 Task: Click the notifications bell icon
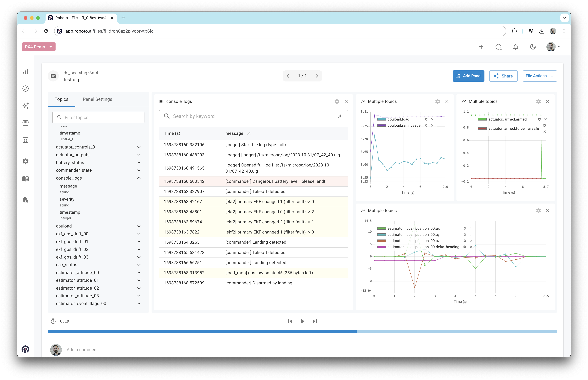(x=516, y=47)
